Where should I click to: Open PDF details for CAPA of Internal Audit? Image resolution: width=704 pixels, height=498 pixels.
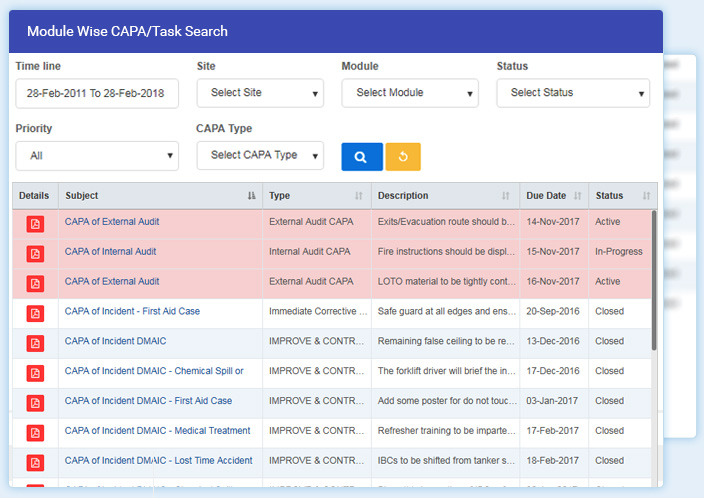coord(35,253)
